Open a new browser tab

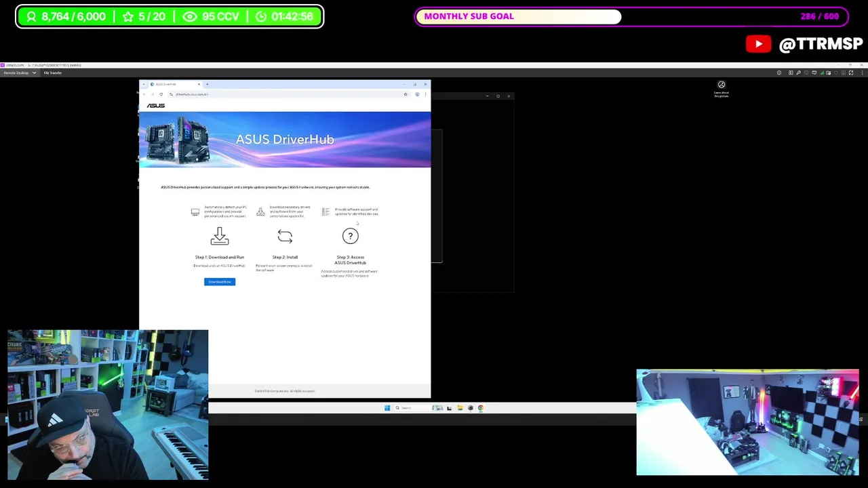tap(207, 84)
